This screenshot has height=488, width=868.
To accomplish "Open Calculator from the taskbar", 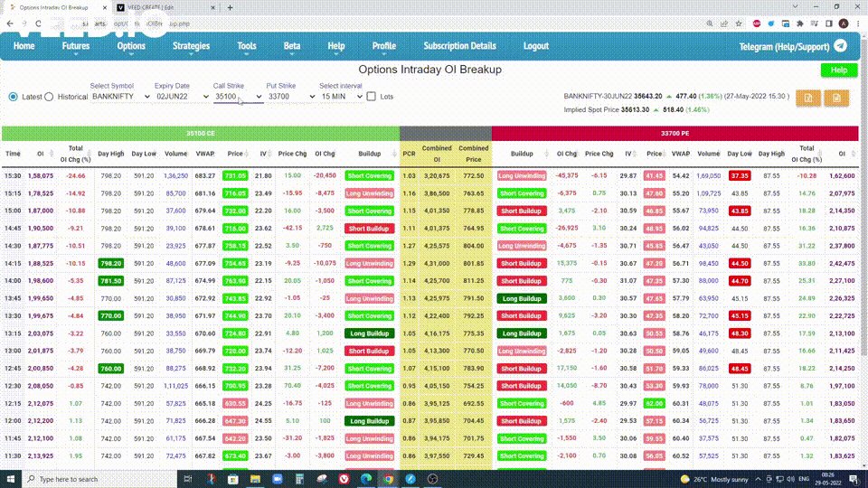I will click(299, 479).
